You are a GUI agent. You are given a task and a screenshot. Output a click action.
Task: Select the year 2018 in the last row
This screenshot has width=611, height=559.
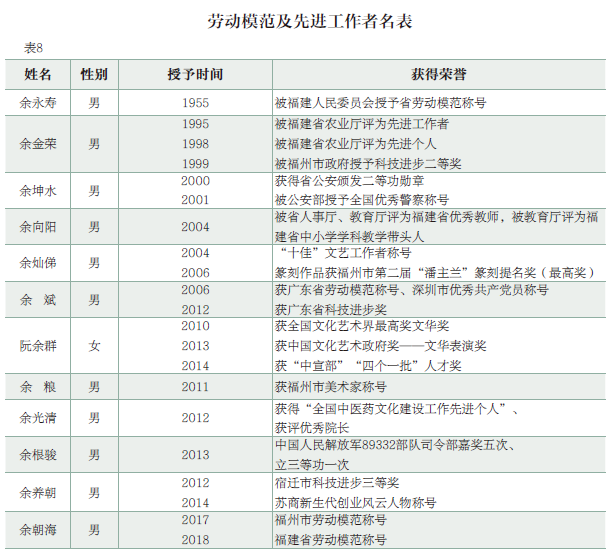click(195, 540)
